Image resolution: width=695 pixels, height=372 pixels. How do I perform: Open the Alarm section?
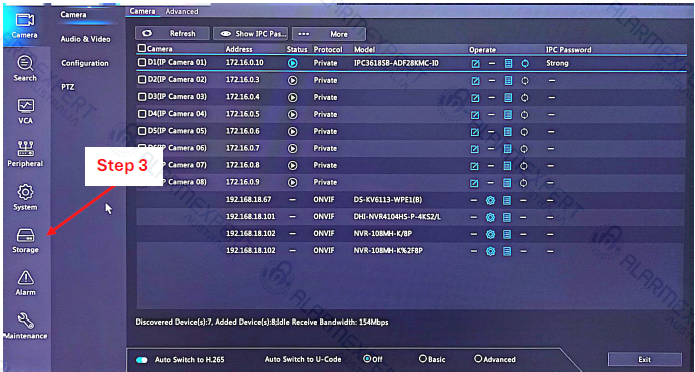[25, 283]
